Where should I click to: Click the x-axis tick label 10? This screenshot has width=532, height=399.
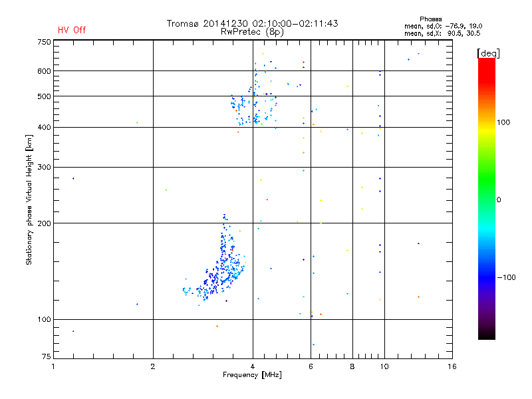384,366
